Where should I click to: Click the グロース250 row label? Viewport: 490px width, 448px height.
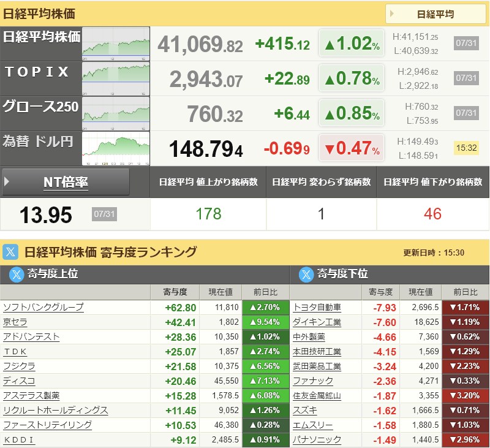coord(40,107)
